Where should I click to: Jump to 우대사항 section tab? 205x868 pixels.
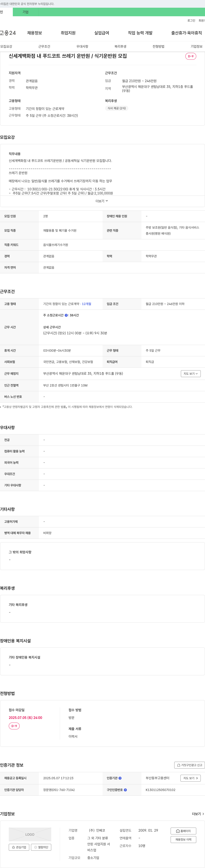pyautogui.click(x=82, y=46)
